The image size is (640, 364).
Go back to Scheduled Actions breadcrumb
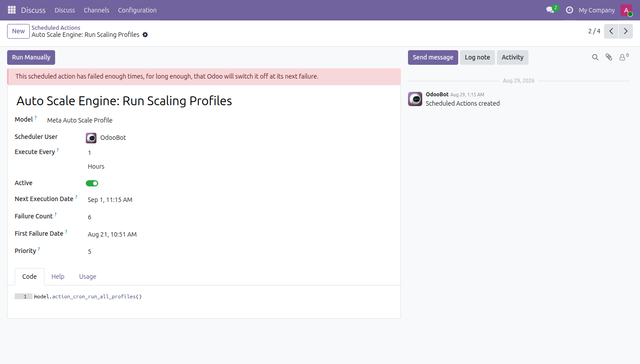[x=56, y=28]
